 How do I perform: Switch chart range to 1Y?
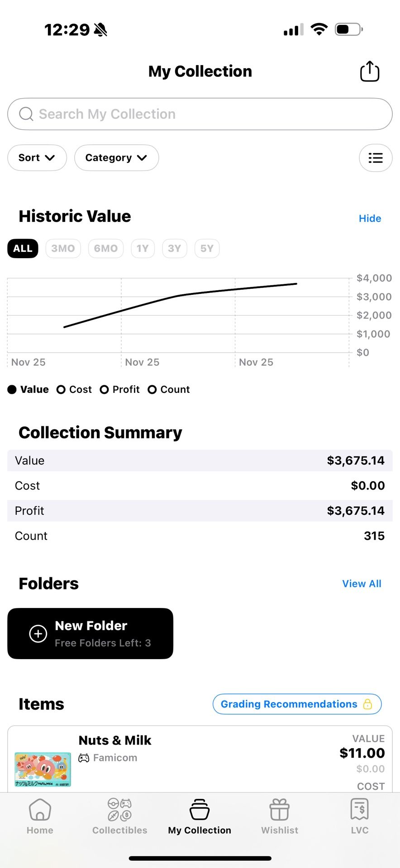tap(143, 249)
